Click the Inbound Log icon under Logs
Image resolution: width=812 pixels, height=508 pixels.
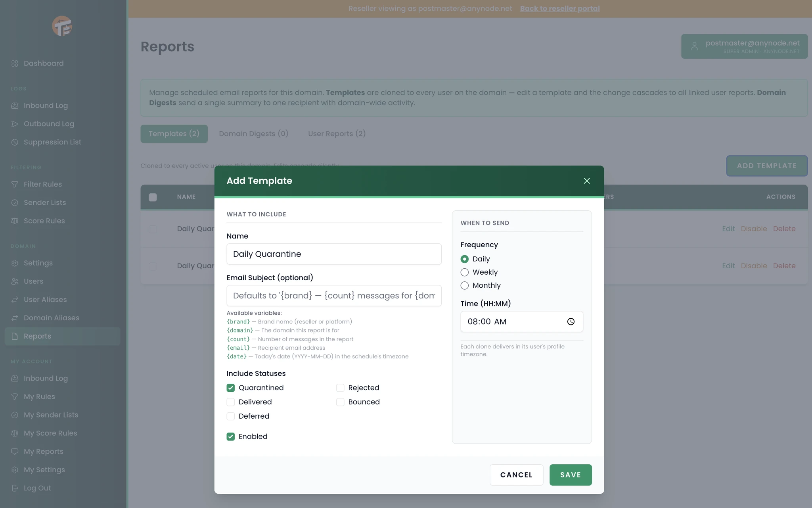pos(15,106)
